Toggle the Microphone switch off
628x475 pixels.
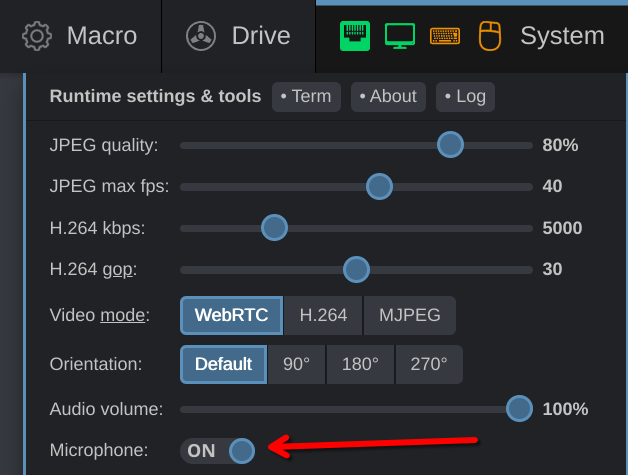218,451
